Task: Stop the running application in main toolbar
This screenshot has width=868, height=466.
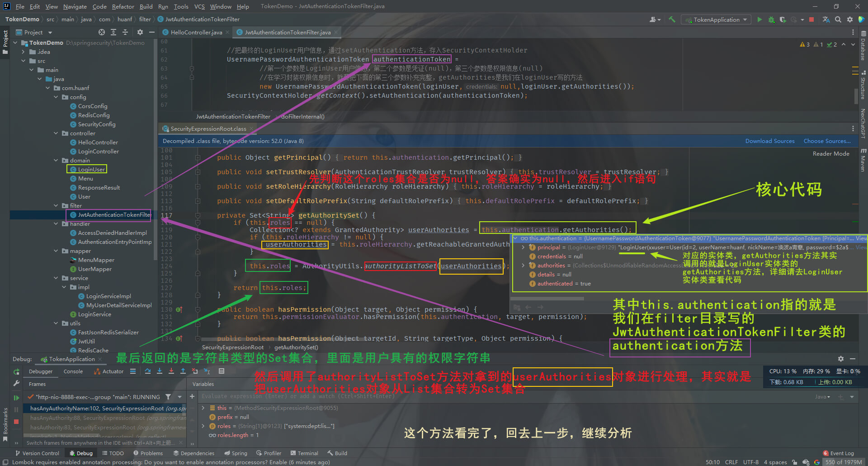Action: click(811, 19)
